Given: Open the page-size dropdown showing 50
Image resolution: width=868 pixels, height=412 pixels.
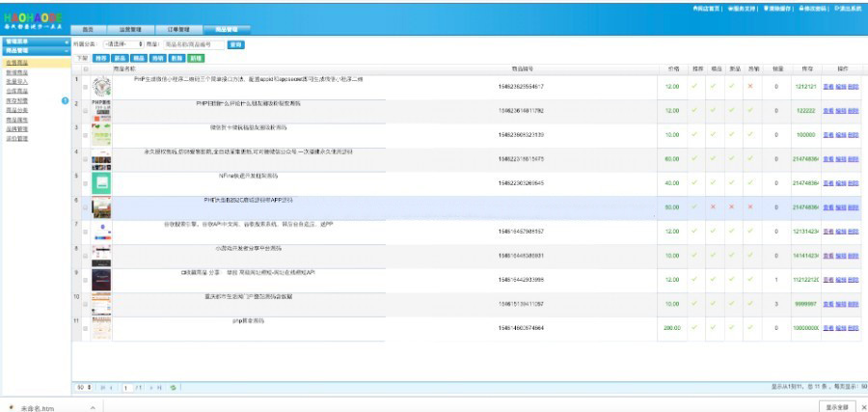Looking at the screenshot, I should 83,387.
